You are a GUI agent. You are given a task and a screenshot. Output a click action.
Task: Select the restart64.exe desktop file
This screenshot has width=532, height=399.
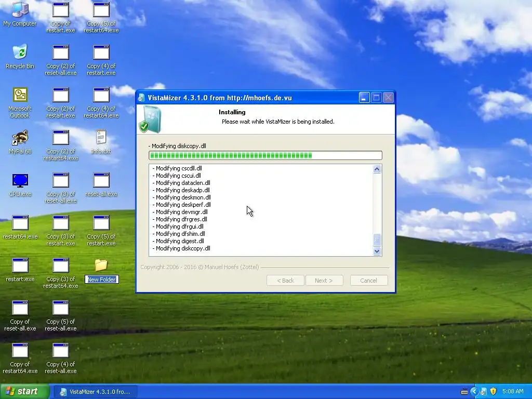pyautogui.click(x=20, y=222)
